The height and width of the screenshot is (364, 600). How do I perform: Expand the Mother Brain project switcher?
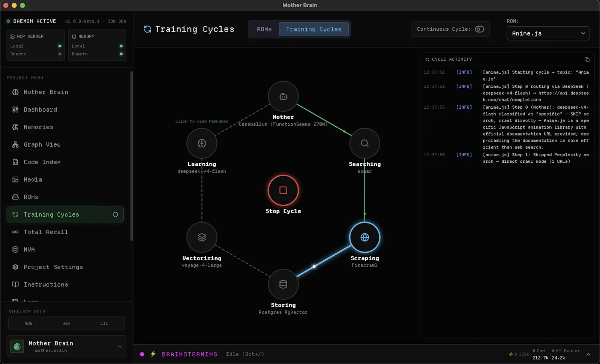119,346
